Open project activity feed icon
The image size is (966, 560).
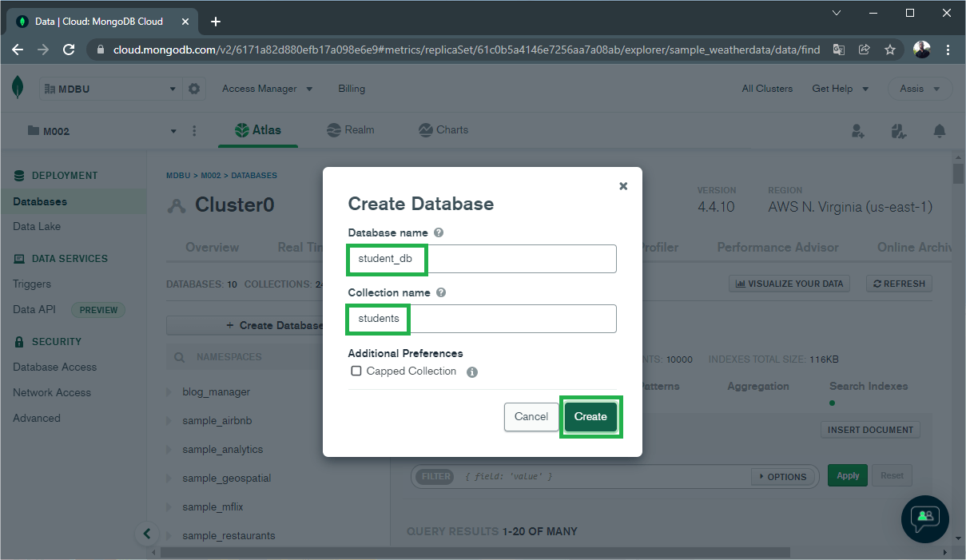[898, 131]
